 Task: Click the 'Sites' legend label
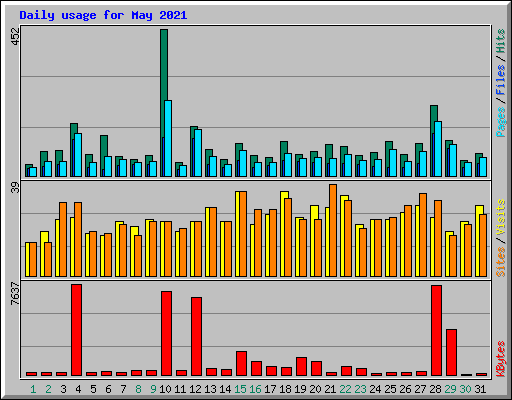tap(501, 262)
